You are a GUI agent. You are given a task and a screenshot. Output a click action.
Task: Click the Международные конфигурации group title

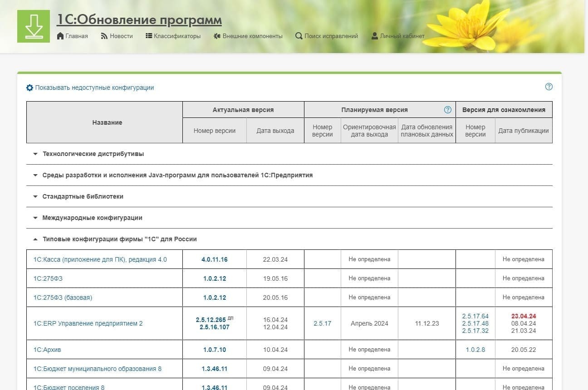coord(93,218)
